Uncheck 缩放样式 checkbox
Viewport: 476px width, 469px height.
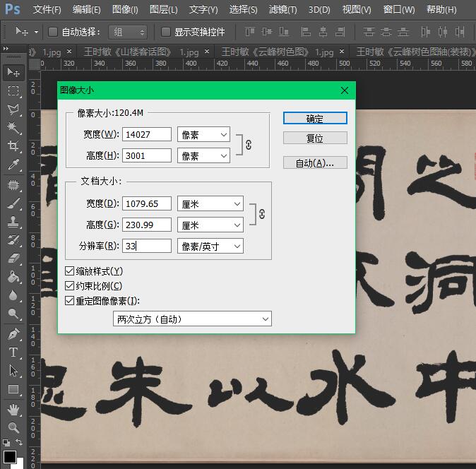tap(69, 271)
